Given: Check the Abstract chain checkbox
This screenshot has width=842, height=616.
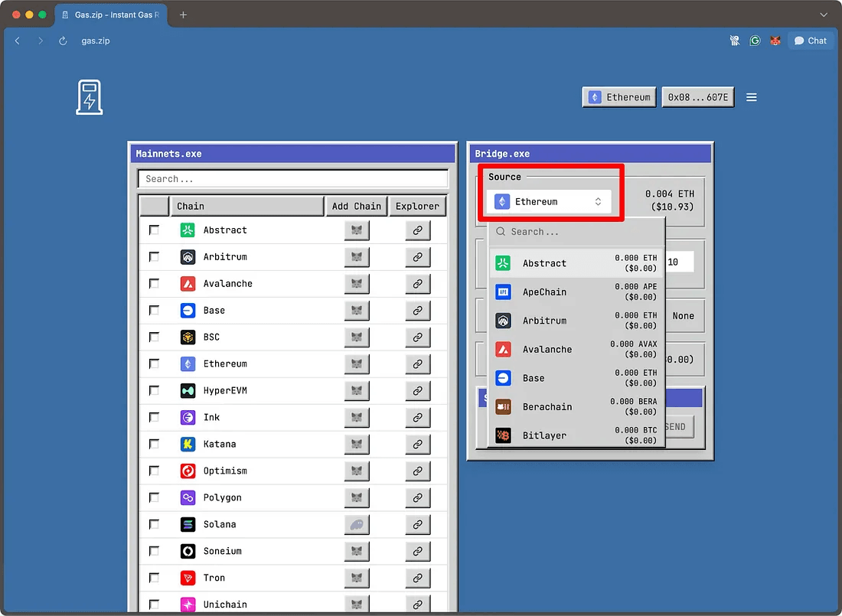Looking at the screenshot, I should pyautogui.click(x=154, y=230).
